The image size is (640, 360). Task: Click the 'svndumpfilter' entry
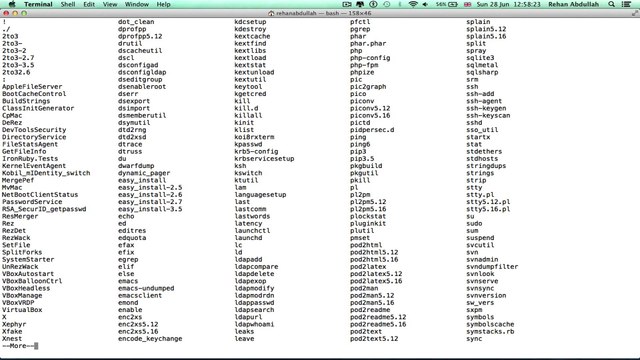492,267
